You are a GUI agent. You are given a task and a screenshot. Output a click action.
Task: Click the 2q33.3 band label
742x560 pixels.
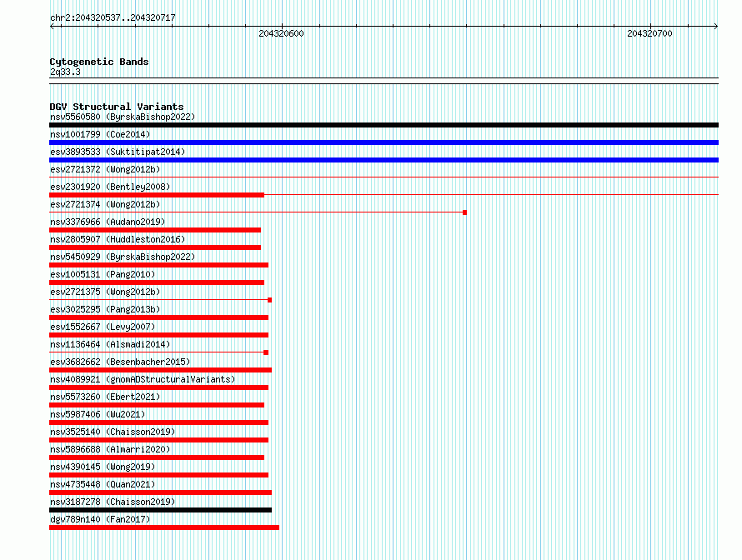[x=65, y=72]
